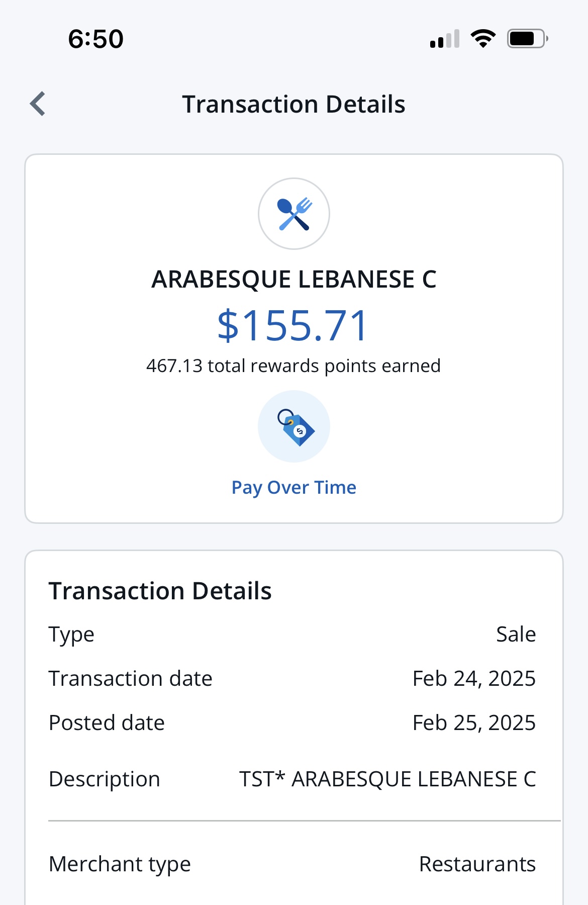
Task: Tap the Feb 25, 2025 posted date
Action: [474, 723]
